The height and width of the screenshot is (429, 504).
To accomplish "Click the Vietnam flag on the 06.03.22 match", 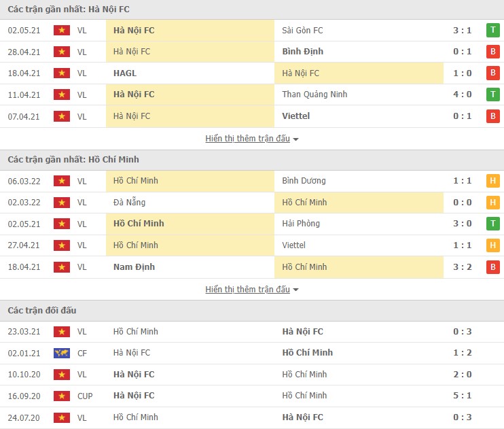I will point(62,181).
